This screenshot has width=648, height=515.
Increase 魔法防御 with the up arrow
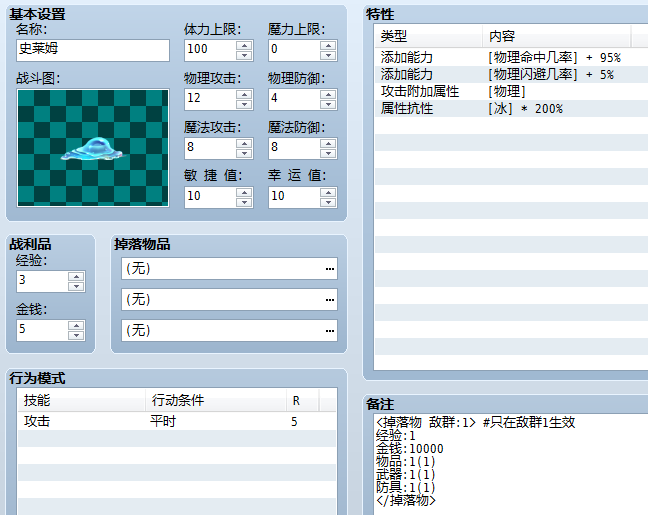(x=328, y=143)
